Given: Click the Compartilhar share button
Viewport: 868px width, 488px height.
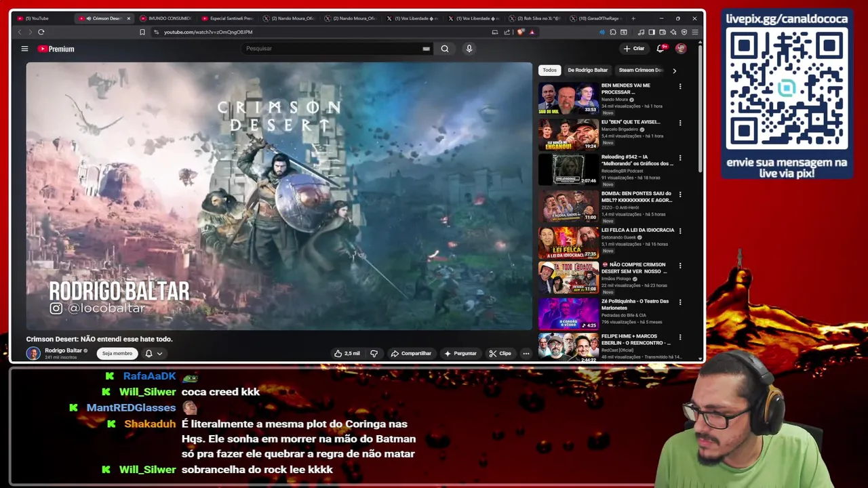Looking at the screenshot, I should [x=411, y=353].
